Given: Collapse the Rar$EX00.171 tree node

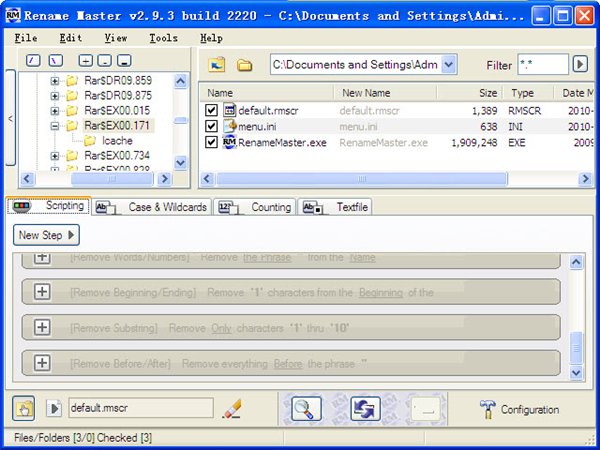Looking at the screenshot, I should 55,126.
